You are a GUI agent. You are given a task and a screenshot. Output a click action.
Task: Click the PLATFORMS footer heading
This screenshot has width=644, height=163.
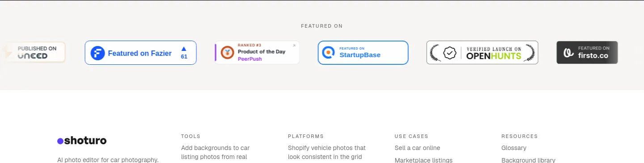306,136
